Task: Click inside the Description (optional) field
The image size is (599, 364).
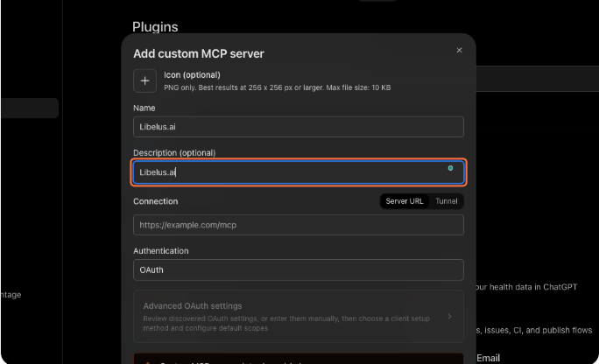Action: pyautogui.click(x=299, y=172)
